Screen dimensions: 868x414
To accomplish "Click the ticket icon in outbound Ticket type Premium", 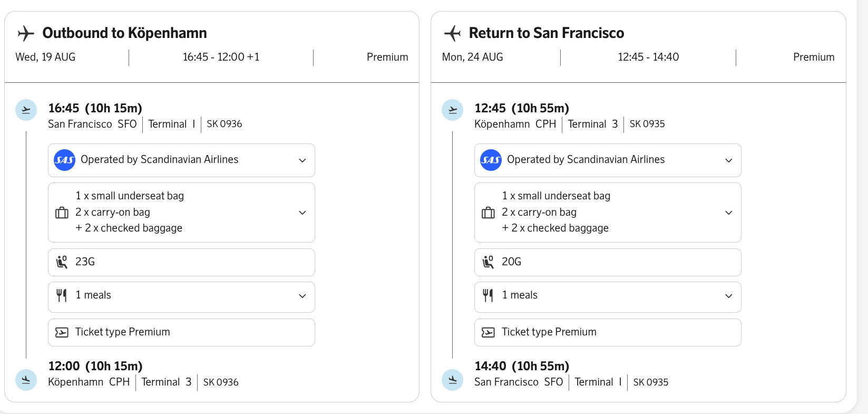I will (x=62, y=332).
